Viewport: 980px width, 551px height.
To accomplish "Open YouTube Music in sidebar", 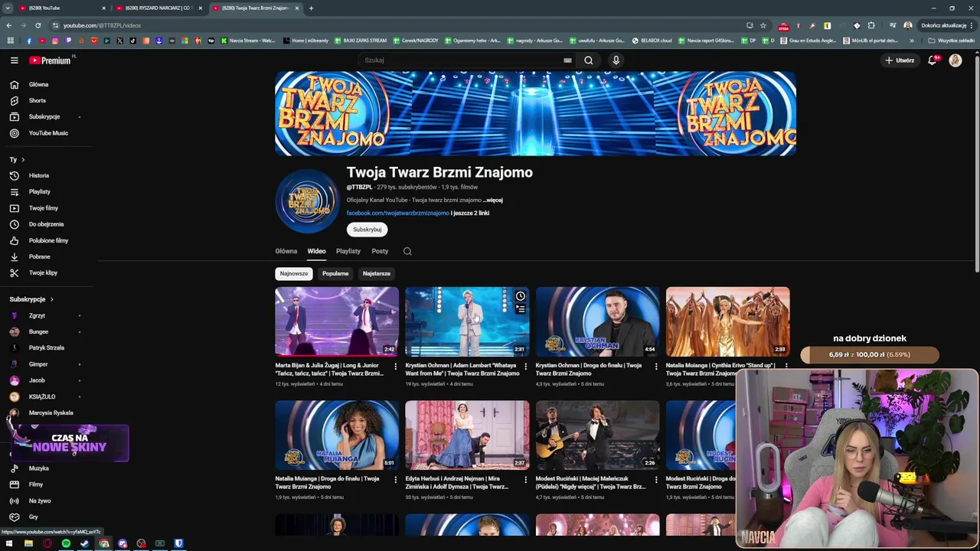I will (47, 133).
